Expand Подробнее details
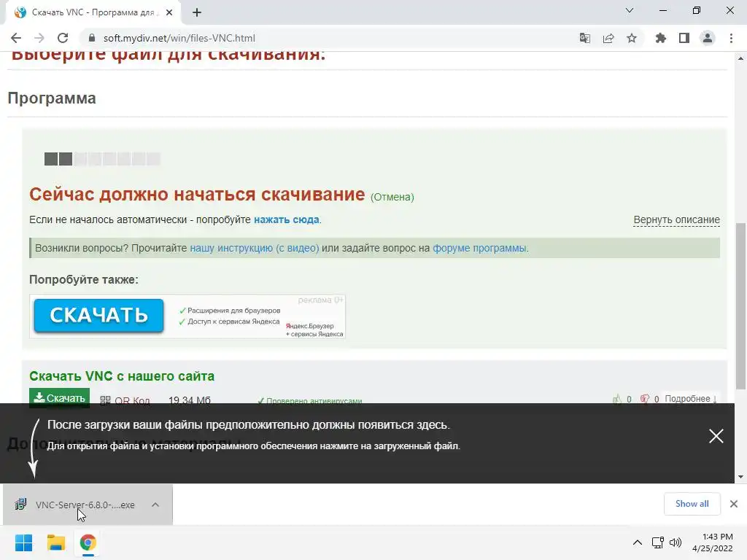 point(691,399)
